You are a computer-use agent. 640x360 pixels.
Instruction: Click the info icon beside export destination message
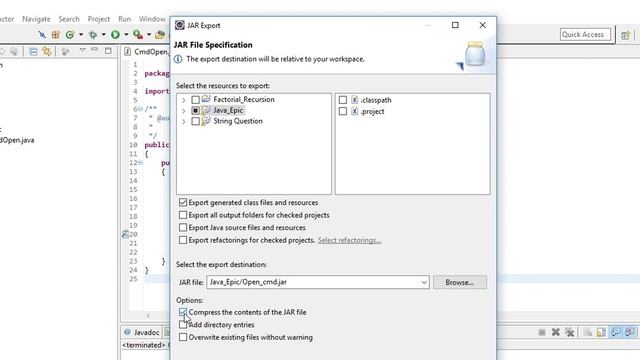click(178, 59)
